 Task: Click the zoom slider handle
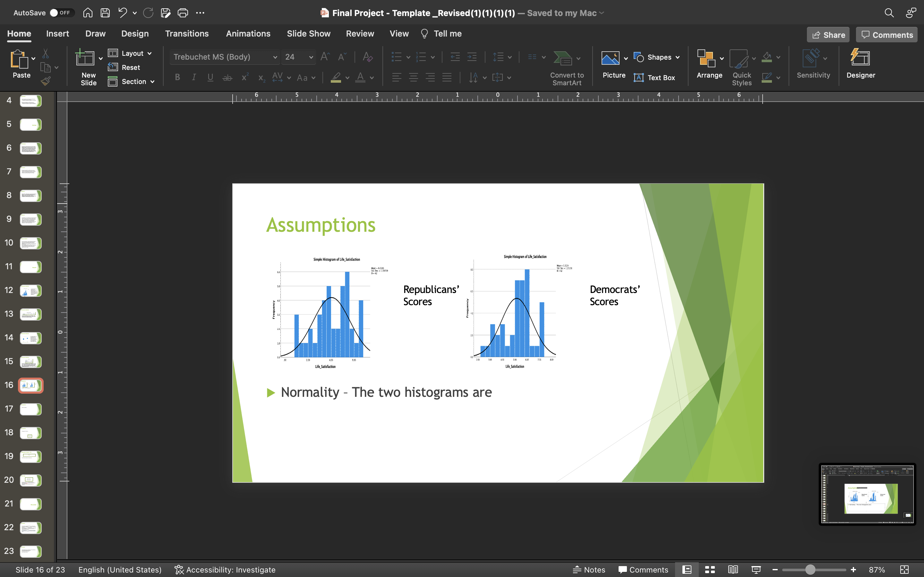click(x=810, y=570)
